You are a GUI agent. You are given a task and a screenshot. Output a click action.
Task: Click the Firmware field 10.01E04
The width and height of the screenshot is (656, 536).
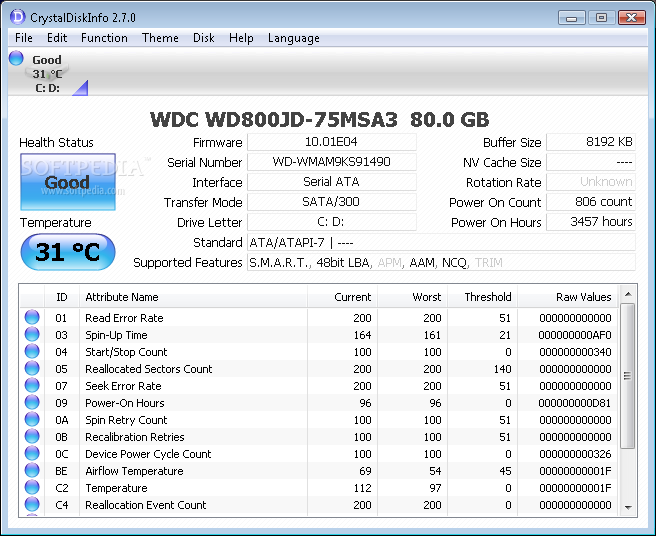tap(331, 142)
